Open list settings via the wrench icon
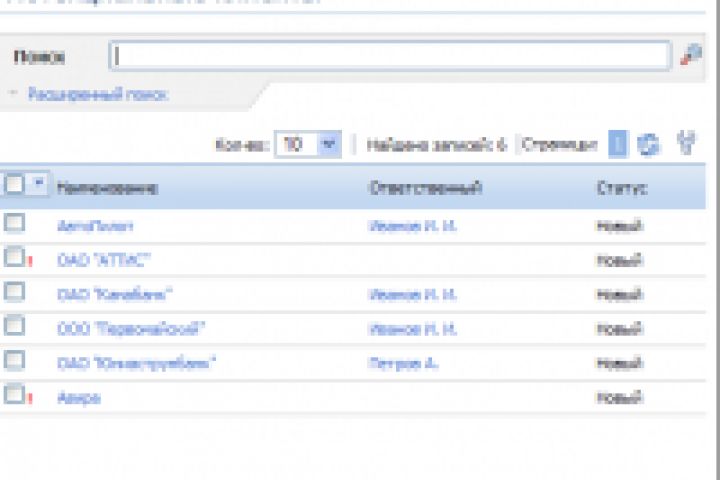The image size is (720, 480). coord(686,143)
